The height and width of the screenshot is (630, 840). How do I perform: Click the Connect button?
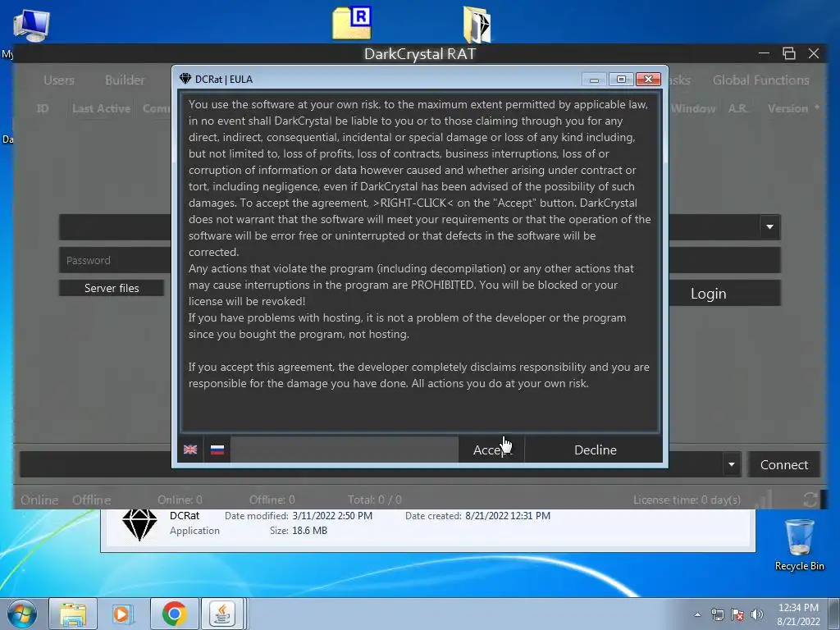click(x=783, y=464)
